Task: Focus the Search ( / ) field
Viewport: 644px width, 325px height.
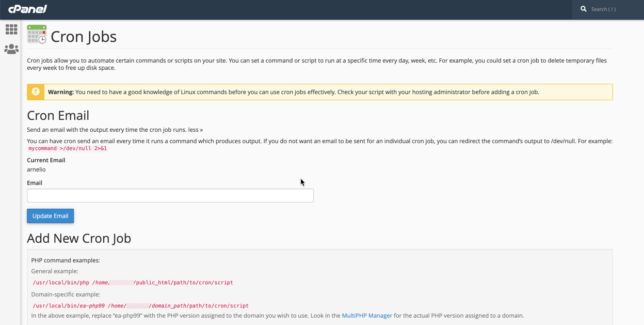Action: click(x=614, y=9)
